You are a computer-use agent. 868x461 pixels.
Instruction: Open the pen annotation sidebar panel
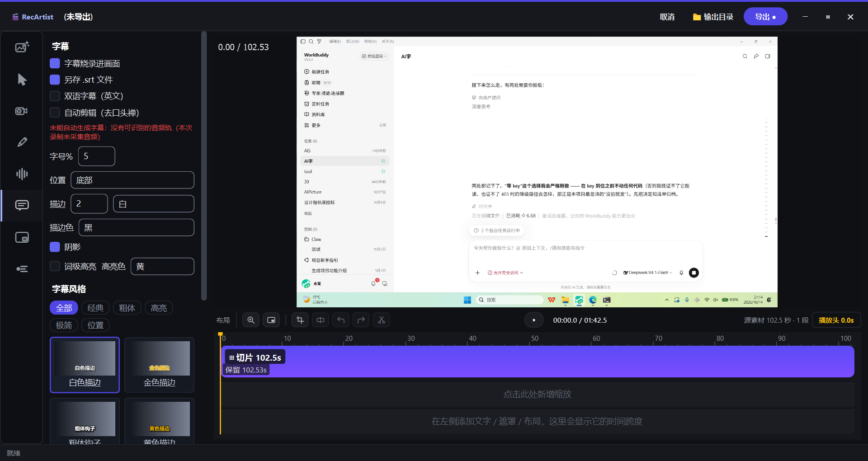(x=22, y=142)
